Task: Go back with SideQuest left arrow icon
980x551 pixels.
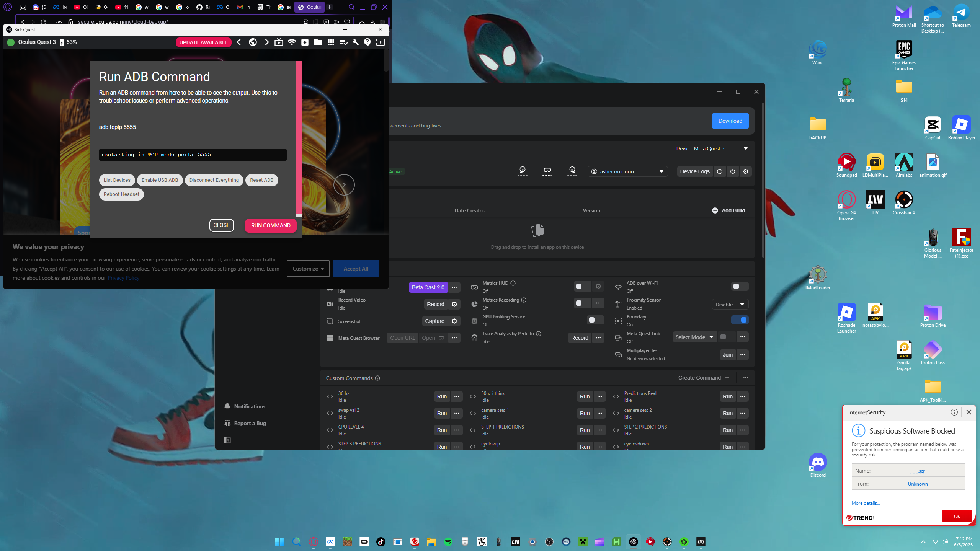Action: 240,42
